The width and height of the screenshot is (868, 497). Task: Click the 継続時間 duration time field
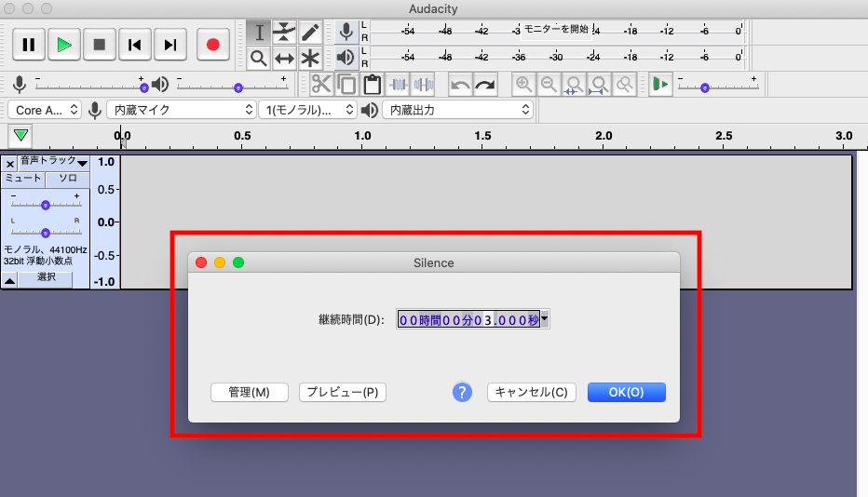(x=468, y=319)
